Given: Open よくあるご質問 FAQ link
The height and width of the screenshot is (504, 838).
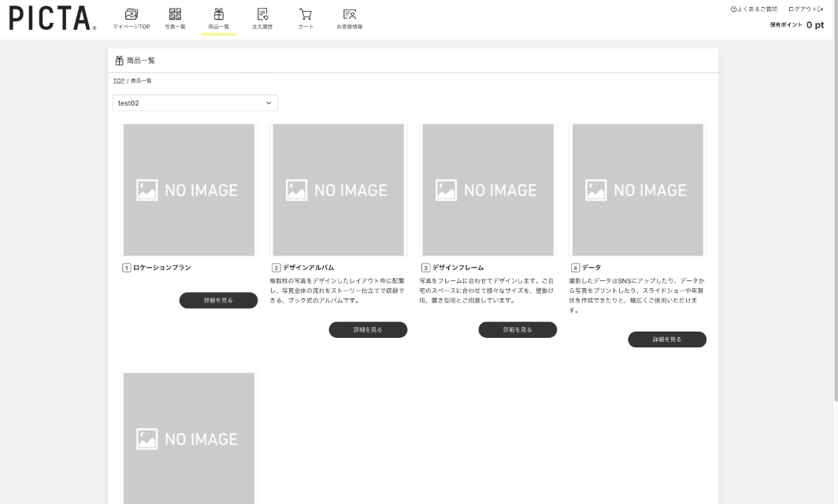Looking at the screenshot, I should coord(754,9).
